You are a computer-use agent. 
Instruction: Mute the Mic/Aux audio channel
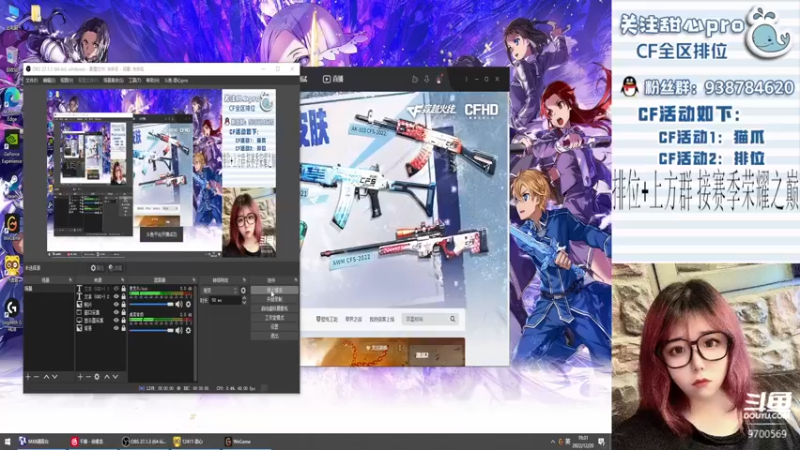tap(179, 305)
